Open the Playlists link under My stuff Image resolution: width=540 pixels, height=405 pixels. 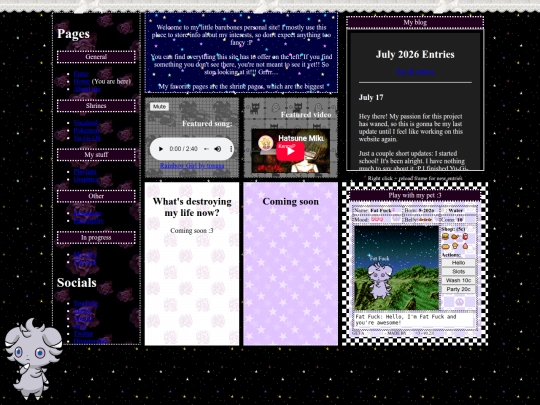(85, 172)
